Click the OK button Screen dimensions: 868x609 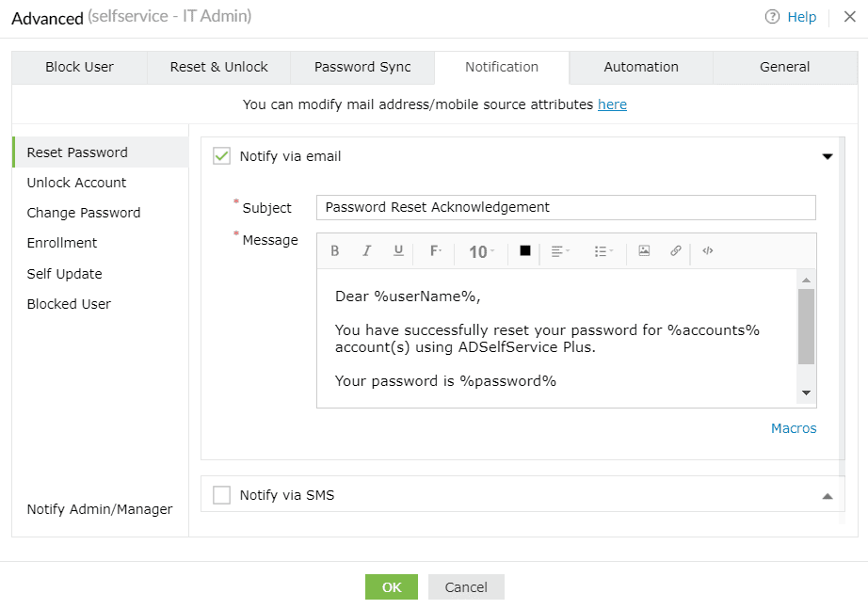(392, 587)
